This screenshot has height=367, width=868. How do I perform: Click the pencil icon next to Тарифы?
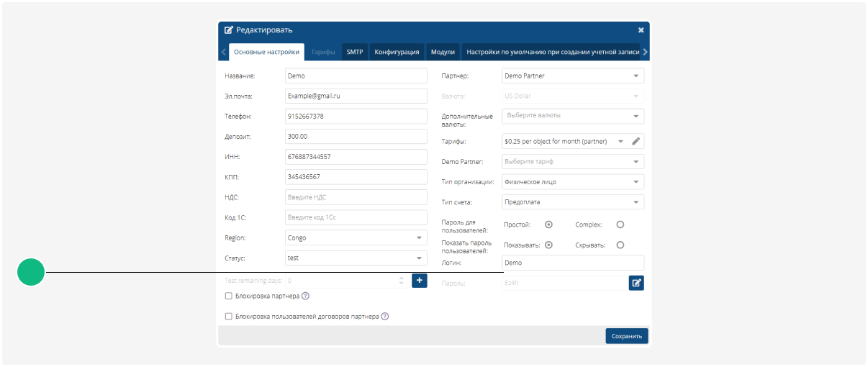[x=636, y=142]
